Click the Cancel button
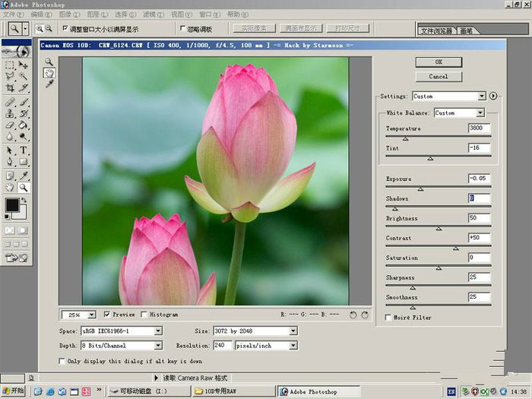Screen dimensions: 532x399 tap(439, 77)
